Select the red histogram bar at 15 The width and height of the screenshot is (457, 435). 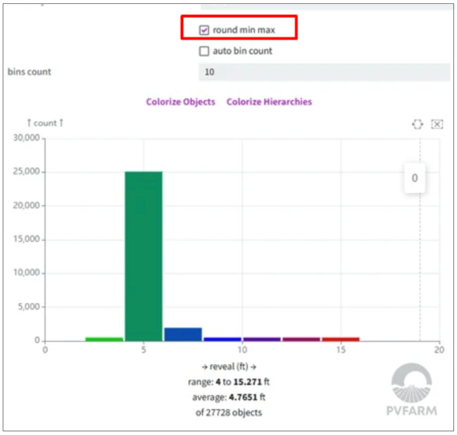pyautogui.click(x=341, y=339)
